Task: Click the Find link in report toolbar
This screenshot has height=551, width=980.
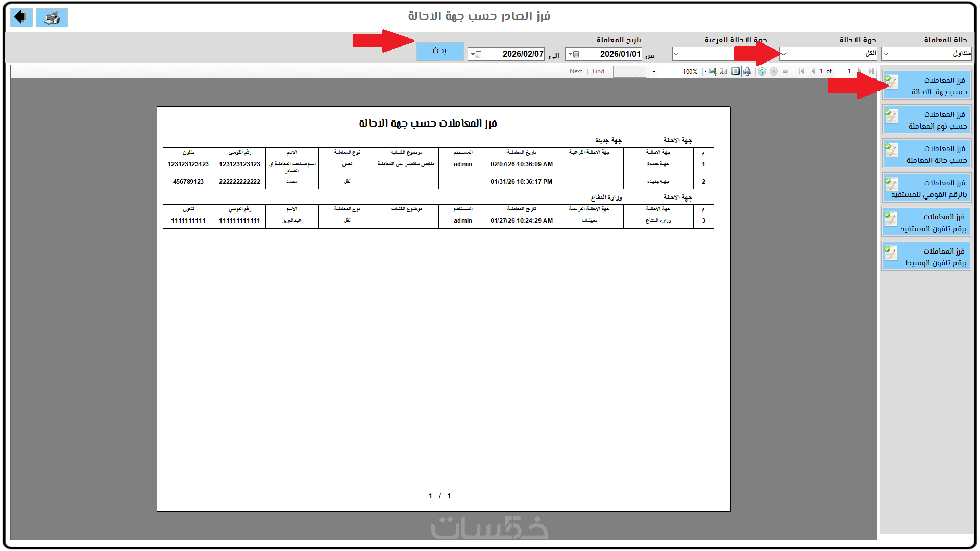Action: 598,72
